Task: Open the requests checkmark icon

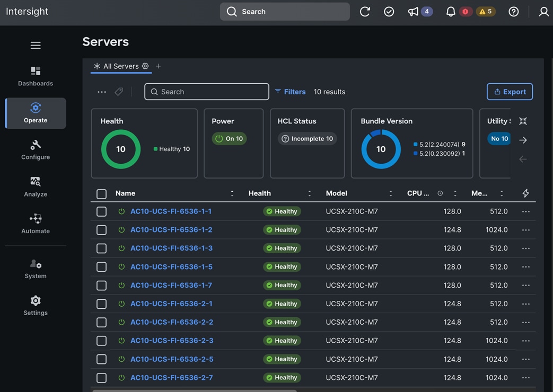Action: tap(389, 12)
